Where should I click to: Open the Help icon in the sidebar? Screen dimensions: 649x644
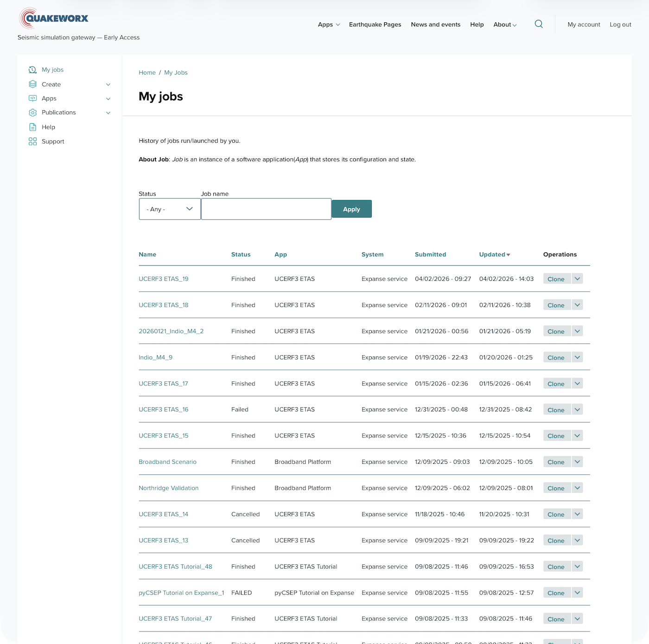[32, 126]
